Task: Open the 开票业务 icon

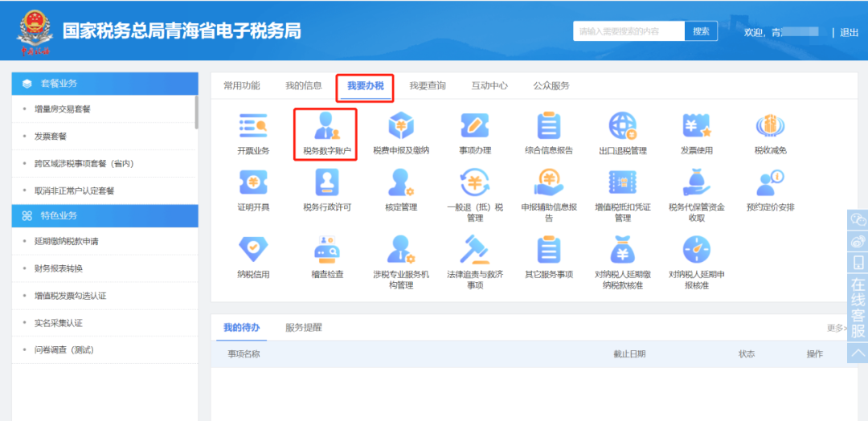Action: (253, 126)
